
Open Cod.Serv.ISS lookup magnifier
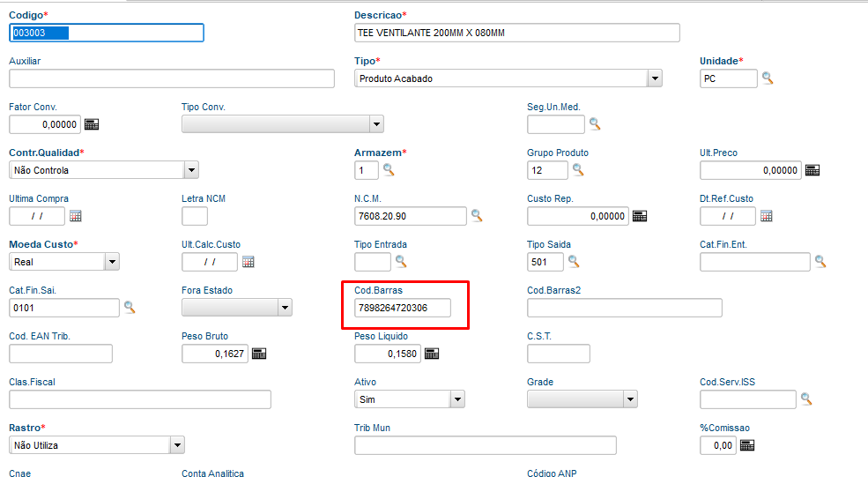tap(806, 399)
